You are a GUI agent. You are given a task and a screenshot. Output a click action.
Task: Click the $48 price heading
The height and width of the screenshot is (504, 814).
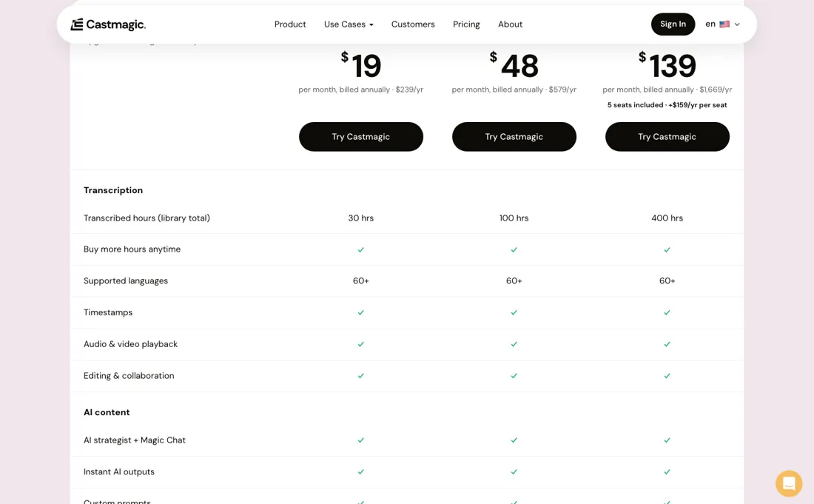pos(514,65)
